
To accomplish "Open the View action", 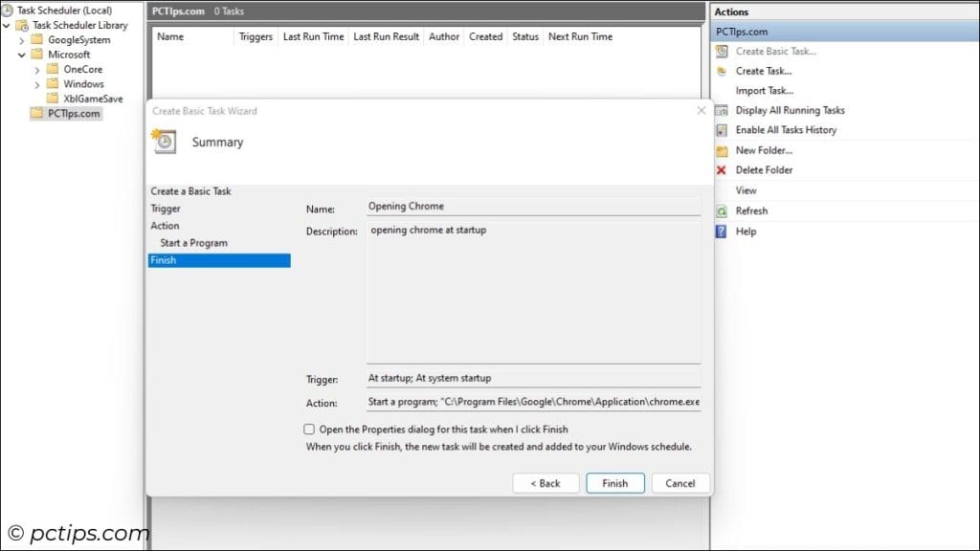I will (x=745, y=189).
